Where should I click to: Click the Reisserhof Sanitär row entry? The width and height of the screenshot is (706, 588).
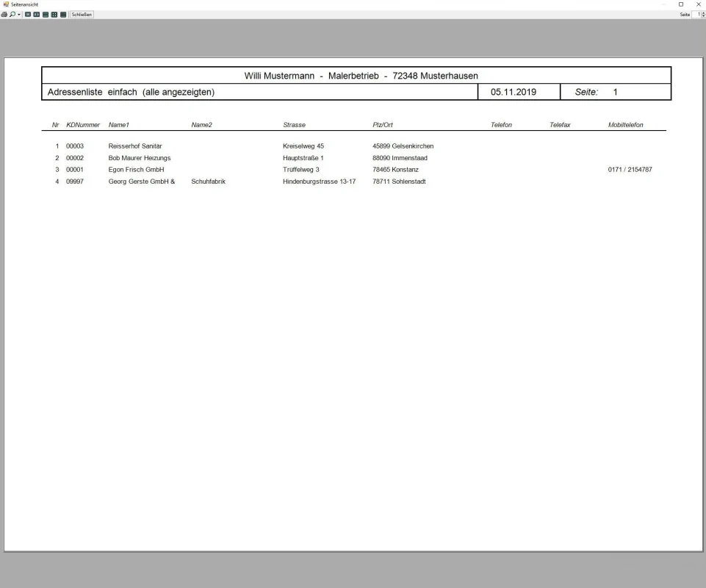tap(135, 146)
